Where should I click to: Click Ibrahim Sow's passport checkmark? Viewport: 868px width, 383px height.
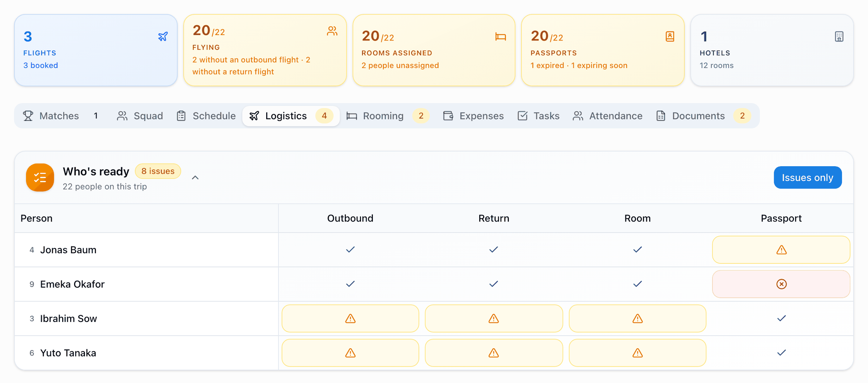[x=781, y=318]
